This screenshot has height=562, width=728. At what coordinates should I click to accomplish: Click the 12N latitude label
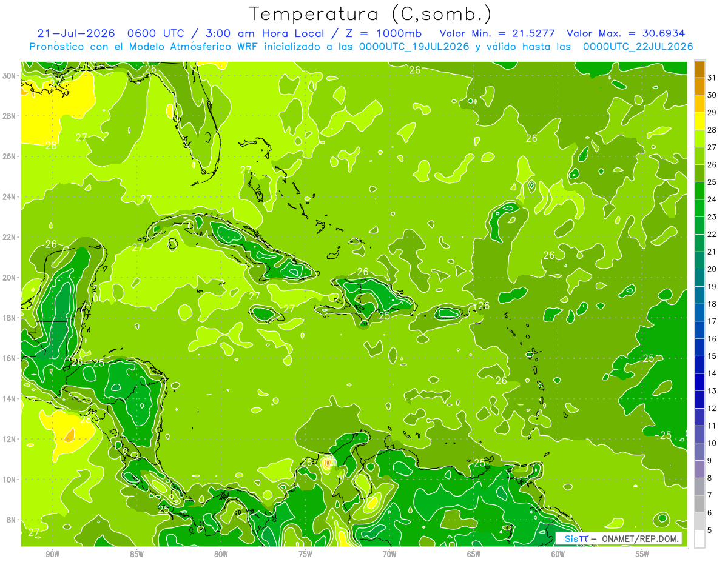coord(10,439)
